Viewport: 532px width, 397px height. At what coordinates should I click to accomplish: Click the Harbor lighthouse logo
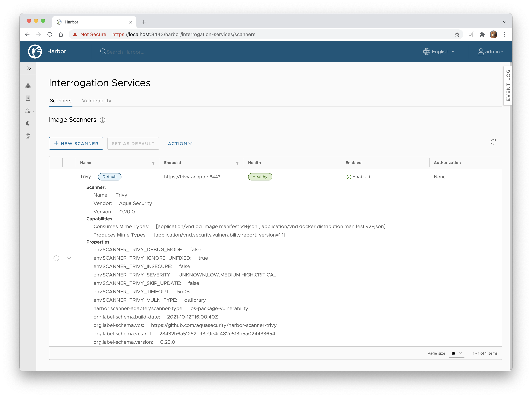35,52
